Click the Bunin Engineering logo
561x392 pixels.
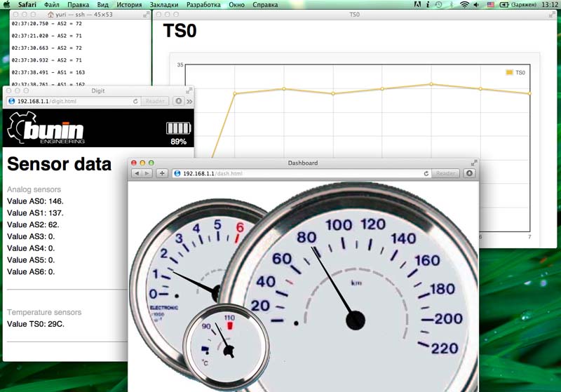click(46, 130)
